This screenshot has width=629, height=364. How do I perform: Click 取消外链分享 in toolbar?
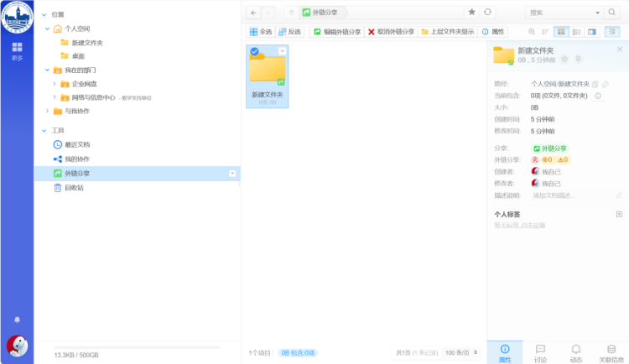pos(391,32)
